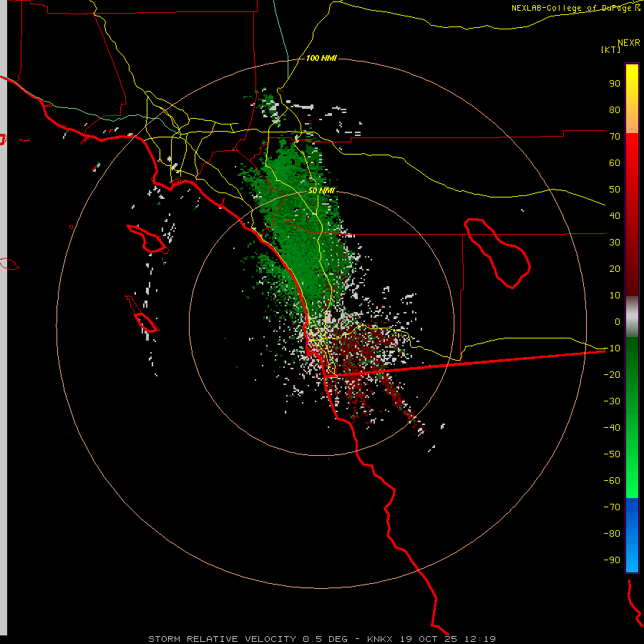Viewport: 644px width, 644px height.
Task: Click the 20 value on the velocity scale
Action: 615,269
